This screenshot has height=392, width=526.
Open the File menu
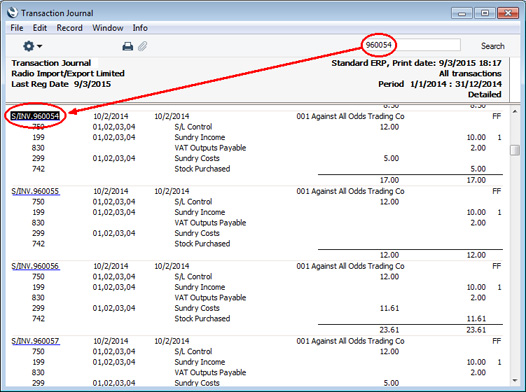click(x=17, y=28)
